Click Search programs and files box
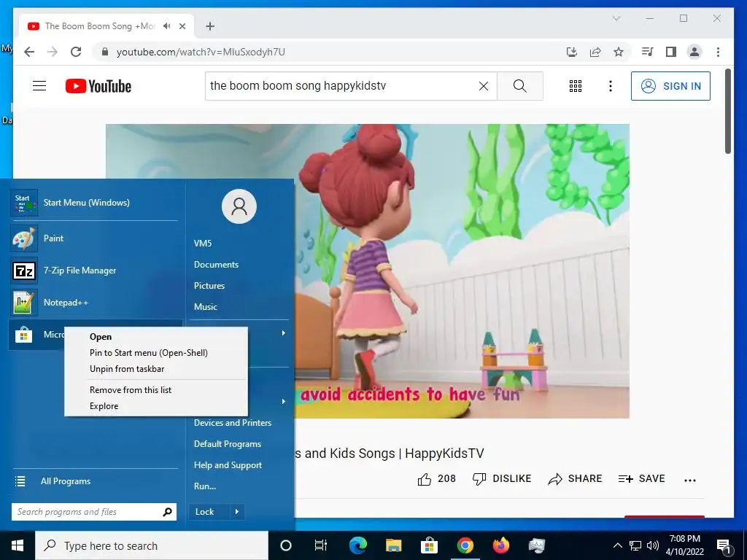 [x=94, y=512]
